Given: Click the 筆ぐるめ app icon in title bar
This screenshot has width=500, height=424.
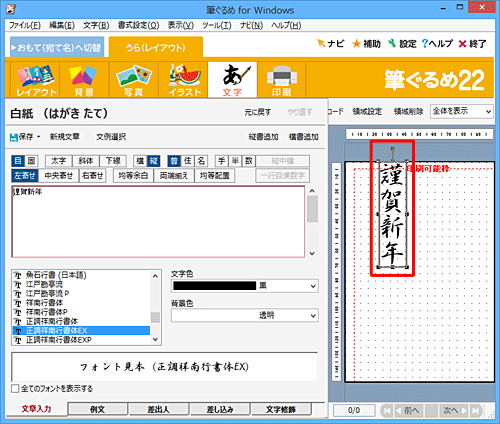Looking at the screenshot, I should tap(11, 9).
